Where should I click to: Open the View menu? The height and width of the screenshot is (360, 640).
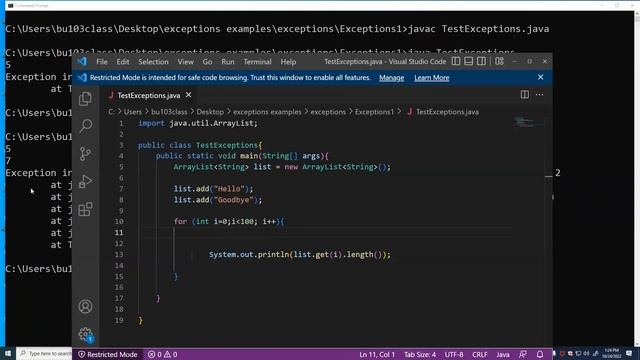point(185,62)
